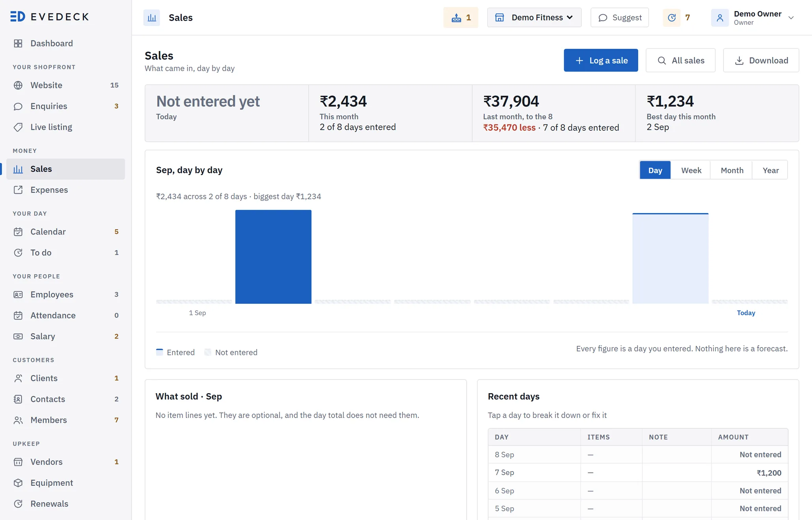
Task: Open Attendance calendar-check icon
Action: 18,315
